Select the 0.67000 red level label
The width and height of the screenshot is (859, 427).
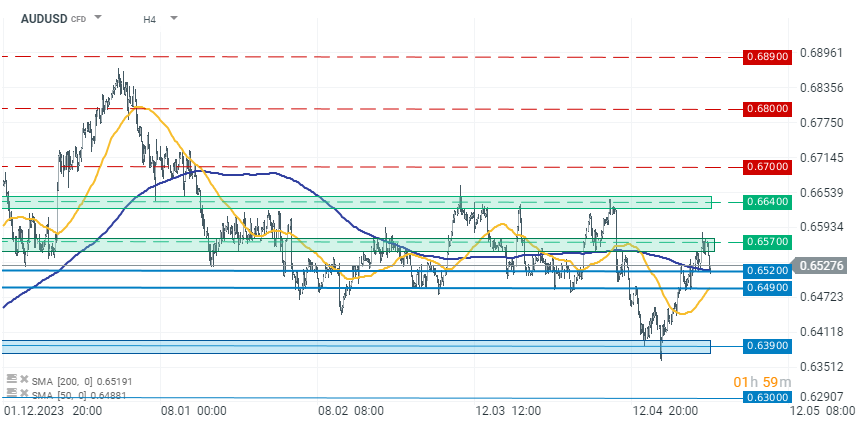point(768,167)
